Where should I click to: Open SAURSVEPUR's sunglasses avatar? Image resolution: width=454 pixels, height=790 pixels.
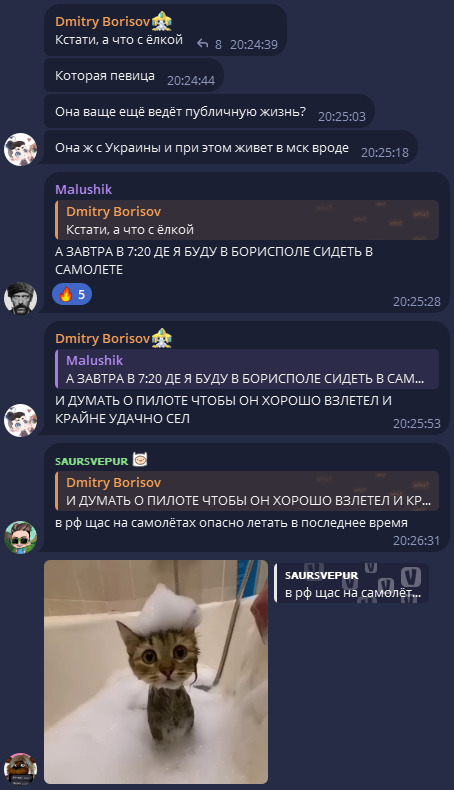point(21,537)
